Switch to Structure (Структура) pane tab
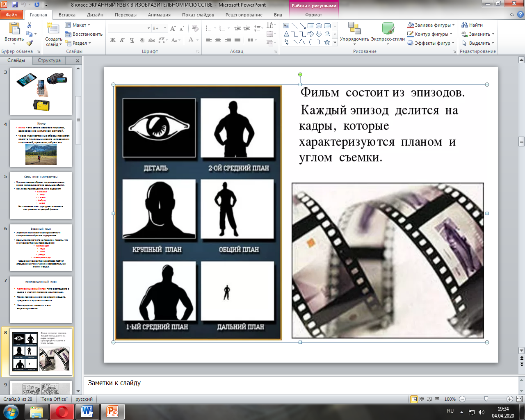 (x=49, y=60)
